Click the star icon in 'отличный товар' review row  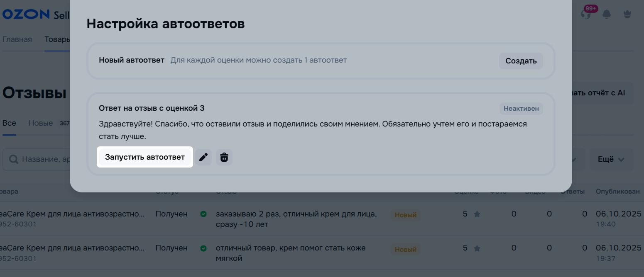click(477, 248)
